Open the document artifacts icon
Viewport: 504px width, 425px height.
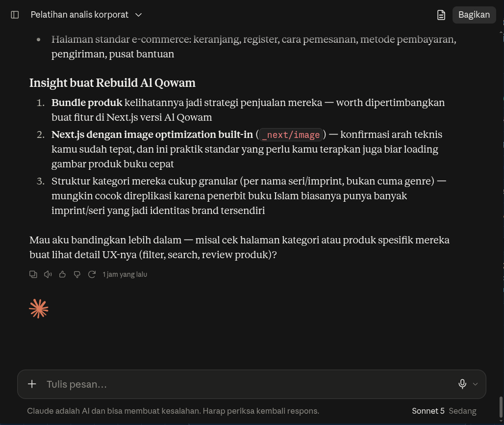441,15
